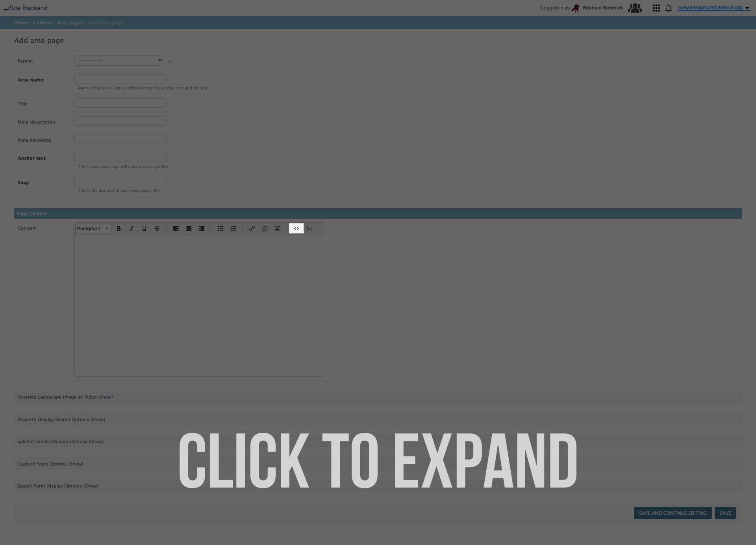This screenshot has width=756, height=545.
Task: Click the Content menu item
Action: coord(42,22)
